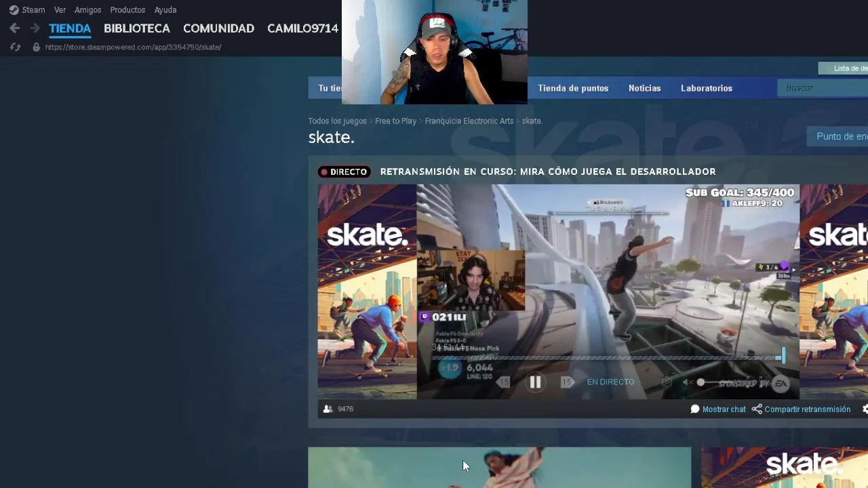This screenshot has height=488, width=868.
Task: Open Tienda de puntos in the store nav
Action: (573, 88)
